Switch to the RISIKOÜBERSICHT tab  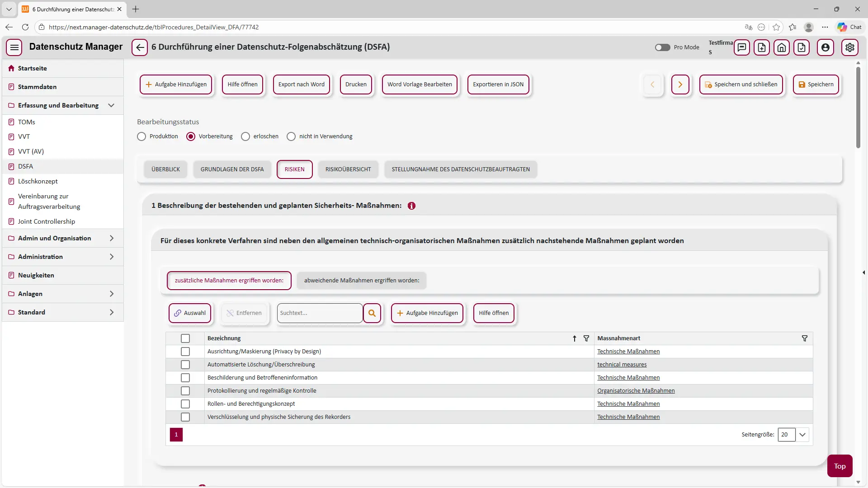(x=348, y=169)
